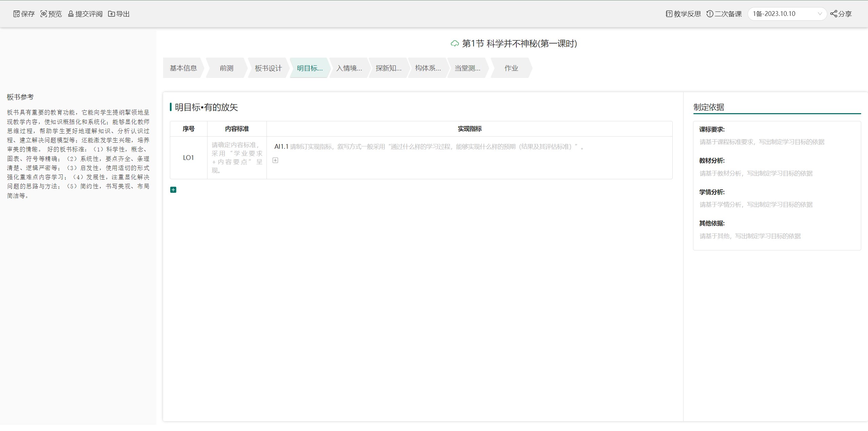Click the 保存 save icon
Image resolution: width=868 pixels, height=431 pixels.
tap(16, 14)
